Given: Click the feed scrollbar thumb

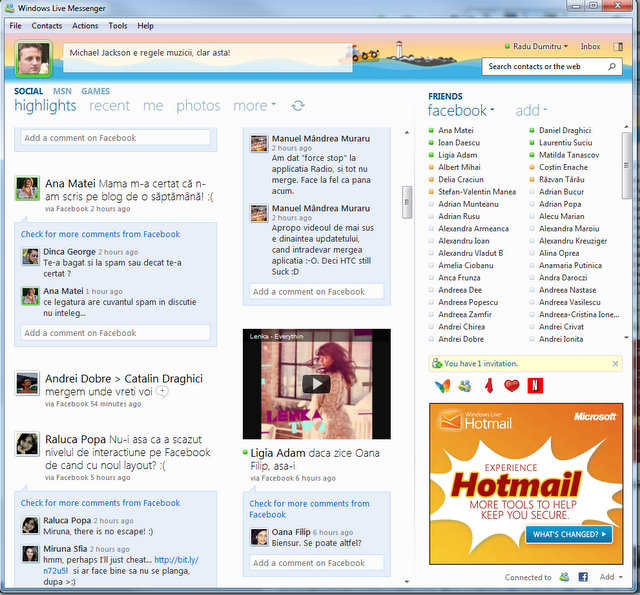Looking at the screenshot, I should point(407,202).
